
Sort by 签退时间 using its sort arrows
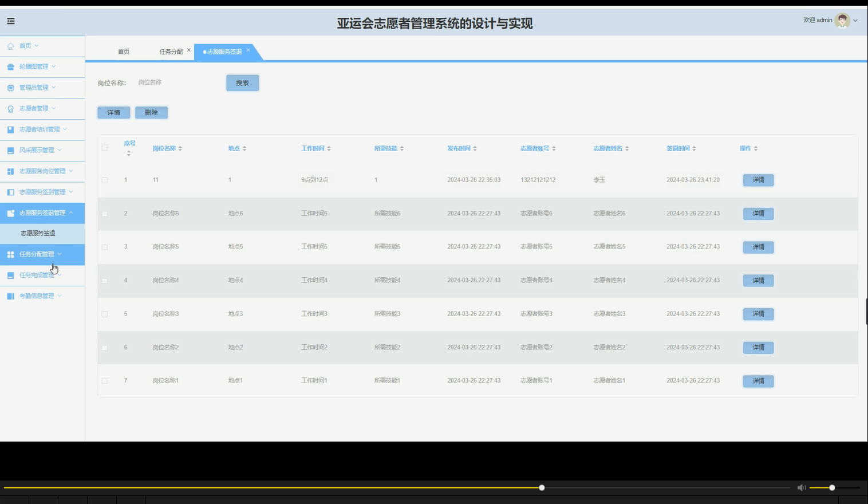pyautogui.click(x=694, y=148)
